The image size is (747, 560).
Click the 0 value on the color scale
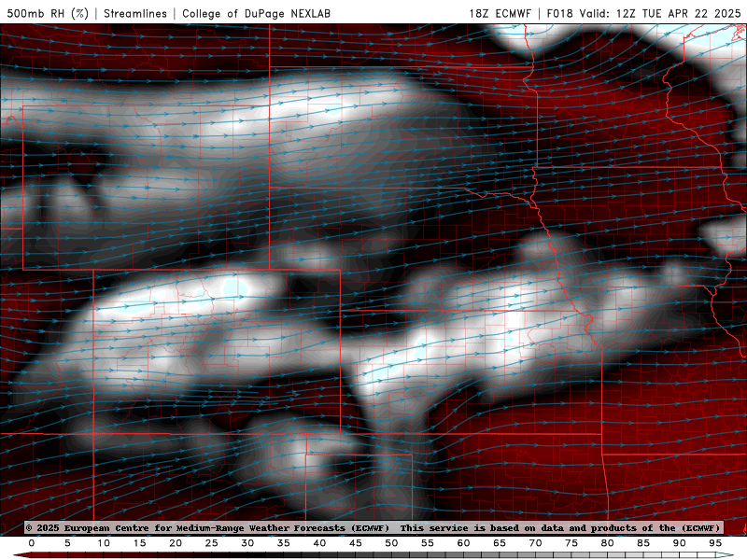tap(32, 543)
